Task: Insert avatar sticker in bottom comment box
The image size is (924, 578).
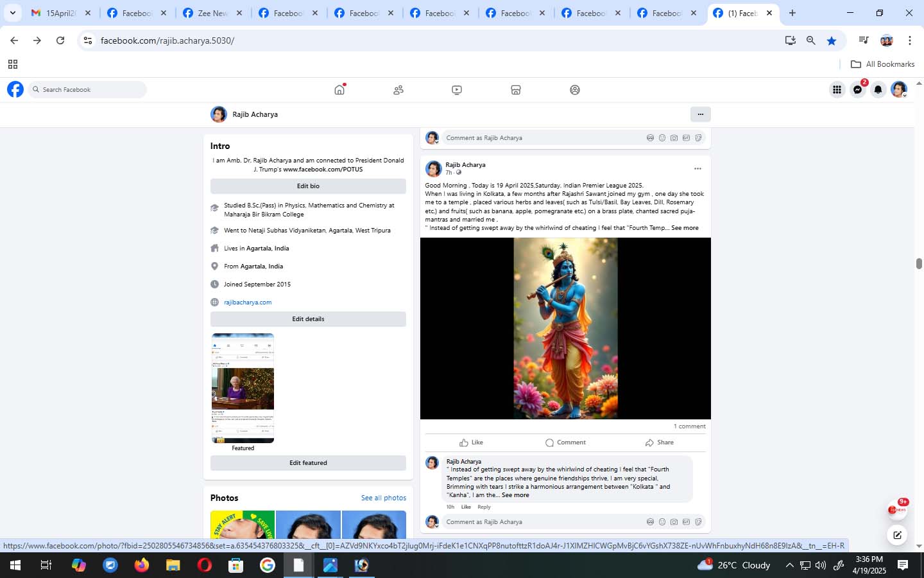Action: point(650,522)
